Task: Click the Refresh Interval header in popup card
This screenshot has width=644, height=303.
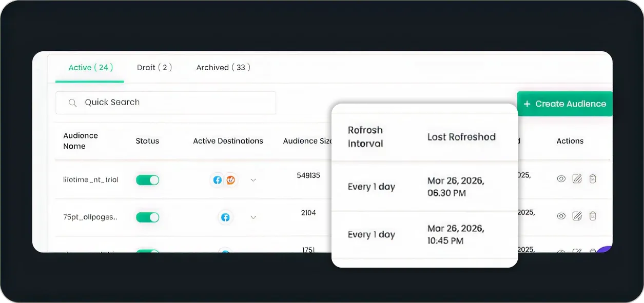Action: point(365,137)
